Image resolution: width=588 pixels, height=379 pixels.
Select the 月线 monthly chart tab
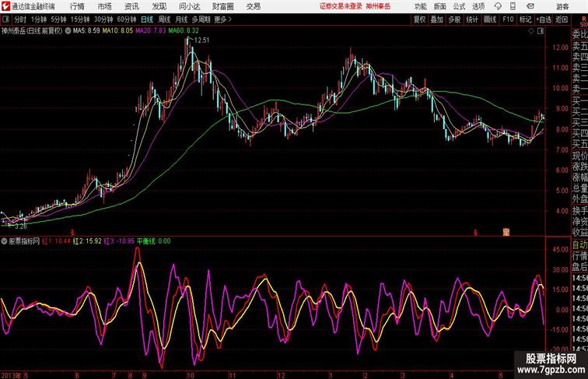tap(181, 19)
